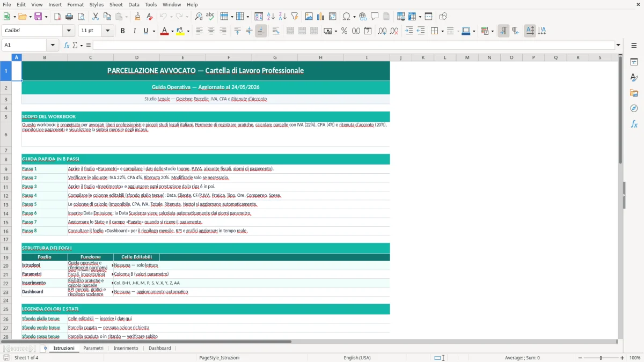Open Find & Replace

pos(199,17)
